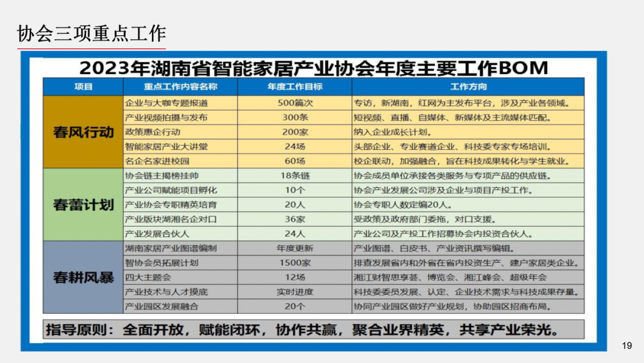Click 产业公司及产投工作招募 direction cell
The image size is (644, 363).
468,234
